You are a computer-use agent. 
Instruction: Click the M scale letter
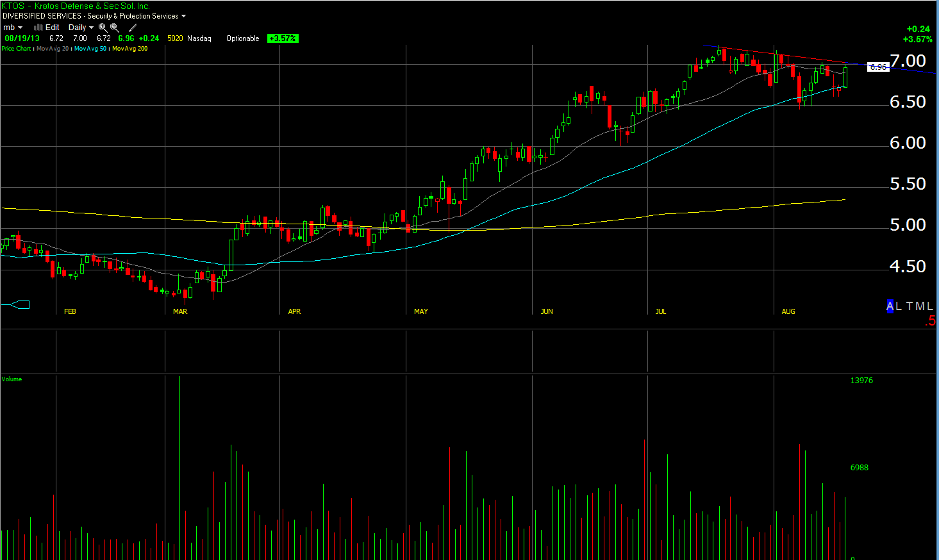coord(920,306)
